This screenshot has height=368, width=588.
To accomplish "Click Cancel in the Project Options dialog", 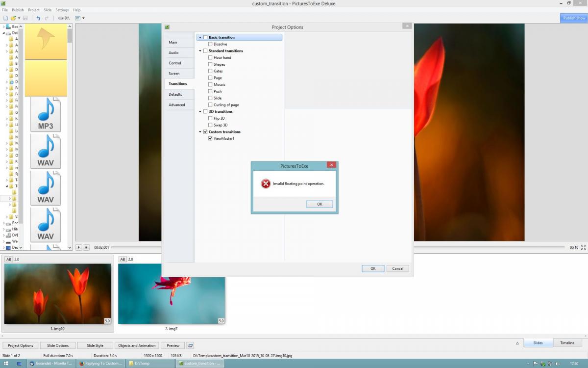I will click(x=397, y=268).
